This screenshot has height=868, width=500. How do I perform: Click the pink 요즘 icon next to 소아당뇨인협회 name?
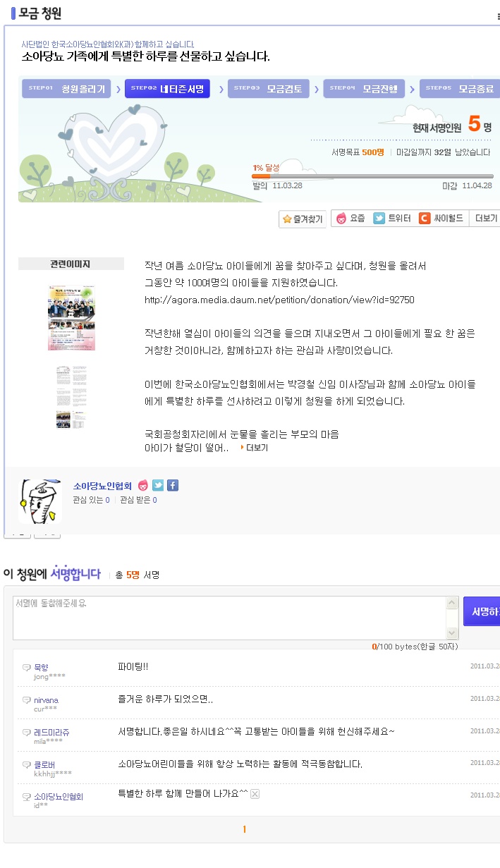pos(143,485)
